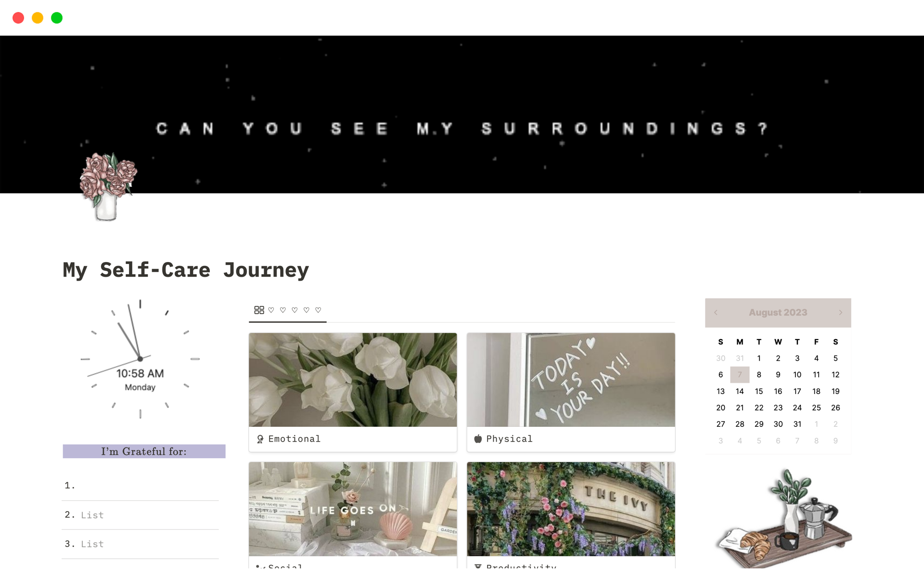Click the analog clock widget
The height and width of the screenshot is (578, 924).
coord(140,359)
